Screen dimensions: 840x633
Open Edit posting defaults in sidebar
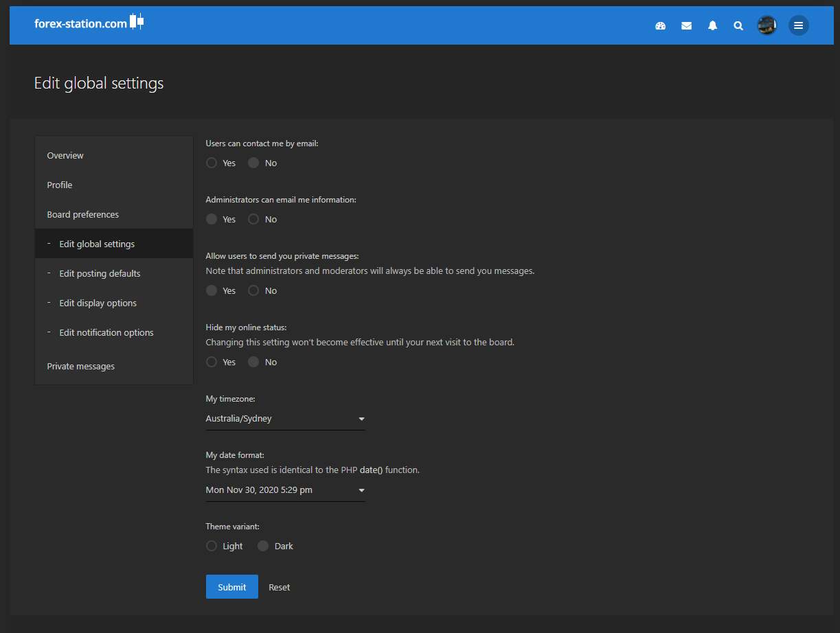point(100,274)
